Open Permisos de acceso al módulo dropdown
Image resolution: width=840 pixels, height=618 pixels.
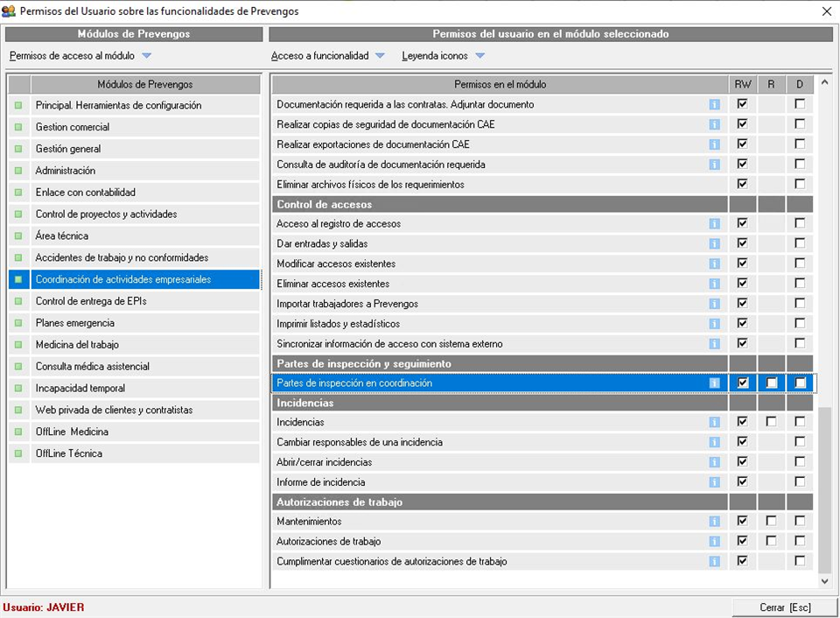click(146, 56)
